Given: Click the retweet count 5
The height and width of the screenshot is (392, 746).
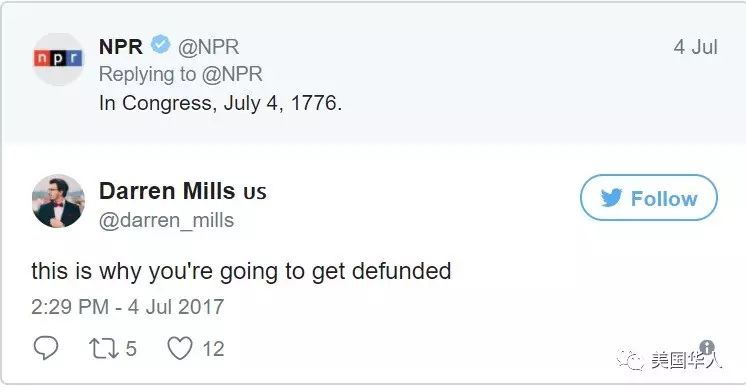Looking at the screenshot, I should pyautogui.click(x=131, y=349).
